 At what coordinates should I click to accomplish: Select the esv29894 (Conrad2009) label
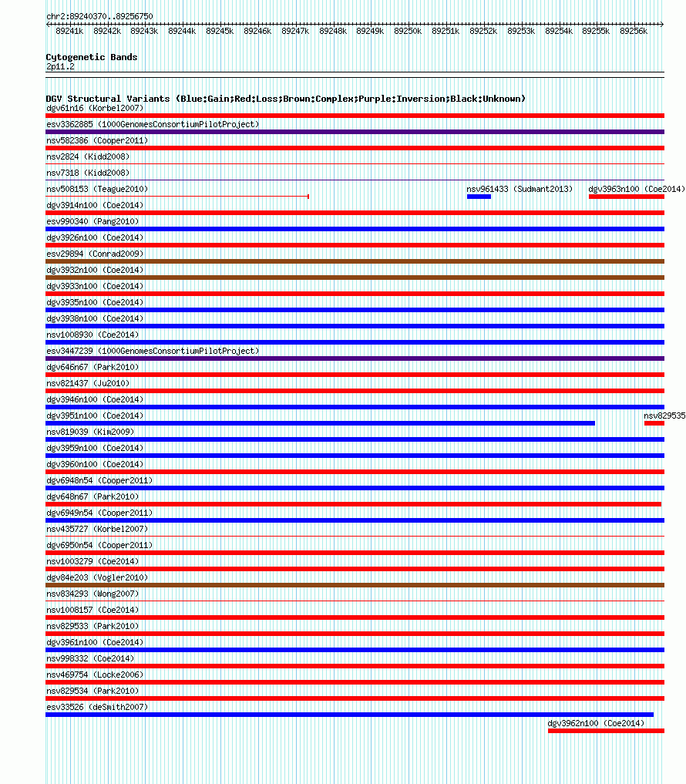click(95, 254)
